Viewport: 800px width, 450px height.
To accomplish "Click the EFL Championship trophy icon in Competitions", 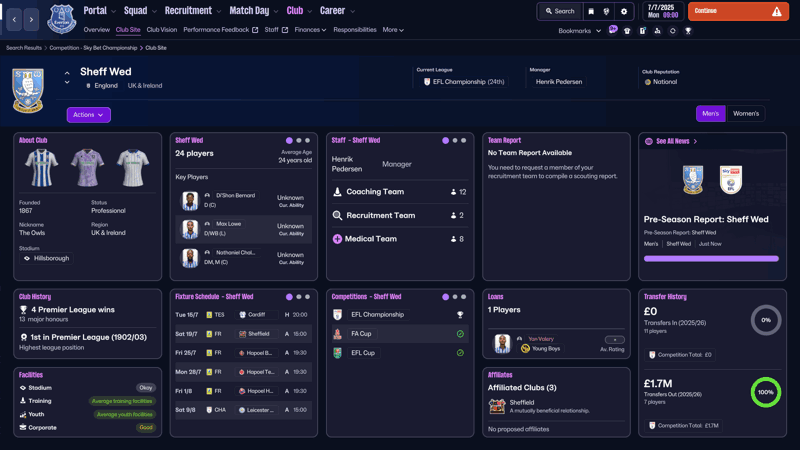I will pos(460,315).
